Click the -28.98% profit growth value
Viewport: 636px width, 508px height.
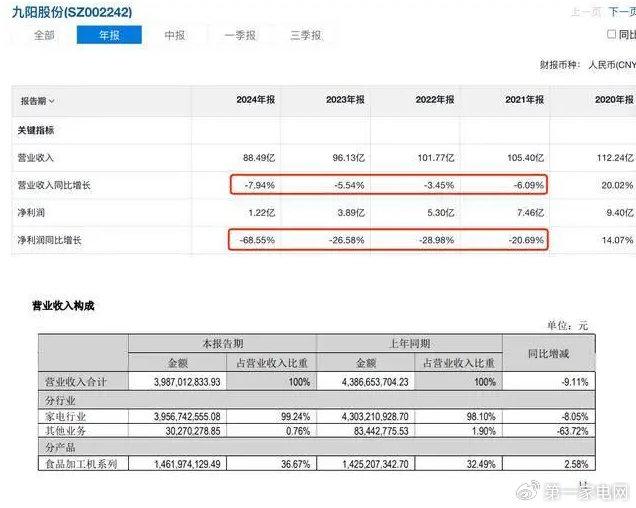click(x=436, y=240)
